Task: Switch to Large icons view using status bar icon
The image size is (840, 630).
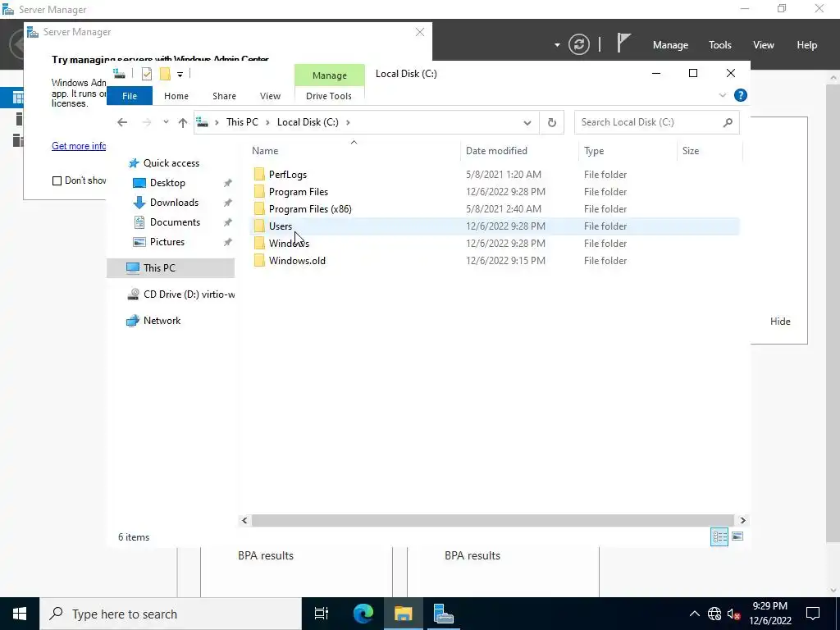Action: click(x=737, y=536)
